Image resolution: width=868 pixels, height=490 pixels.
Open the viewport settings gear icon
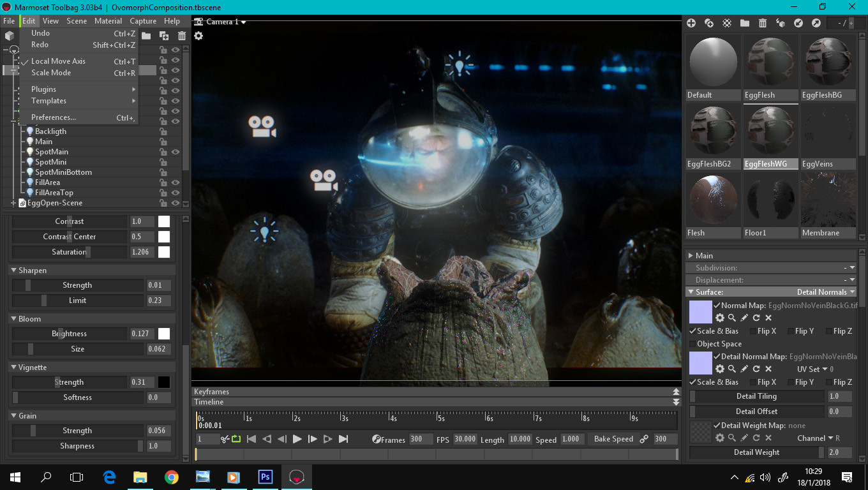pyautogui.click(x=198, y=36)
